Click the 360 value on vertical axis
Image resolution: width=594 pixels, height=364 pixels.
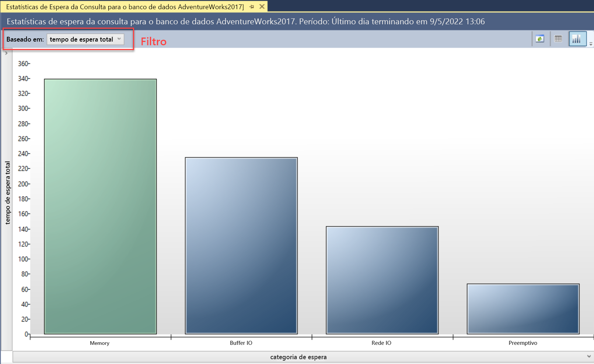click(x=24, y=64)
